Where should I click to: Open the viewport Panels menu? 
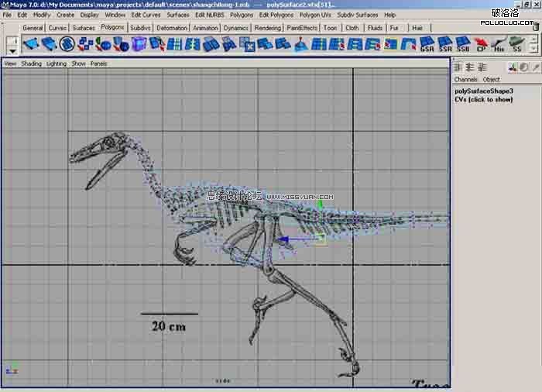tap(98, 64)
